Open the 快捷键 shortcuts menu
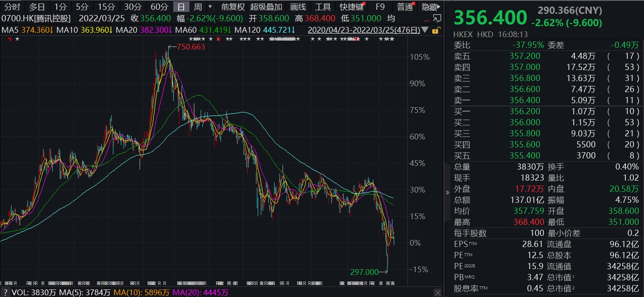The height and width of the screenshot is (297, 644). click(x=351, y=7)
